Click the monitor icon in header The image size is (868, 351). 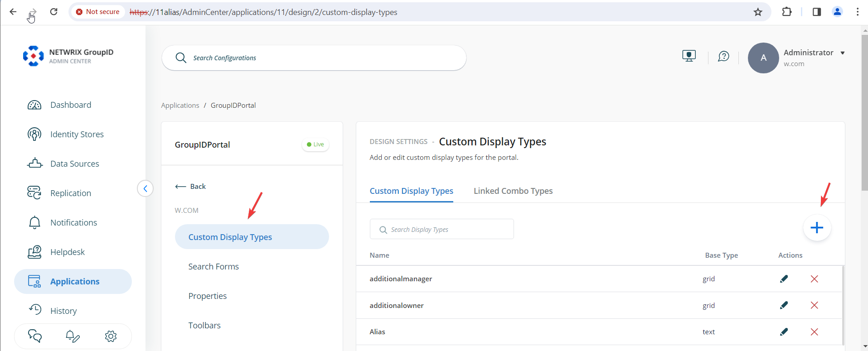point(689,56)
